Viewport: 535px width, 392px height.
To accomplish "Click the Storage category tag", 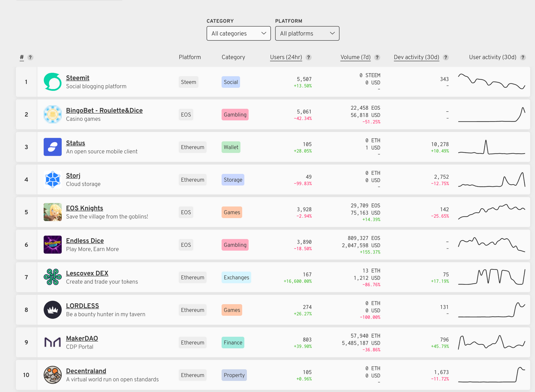I will pos(233,180).
